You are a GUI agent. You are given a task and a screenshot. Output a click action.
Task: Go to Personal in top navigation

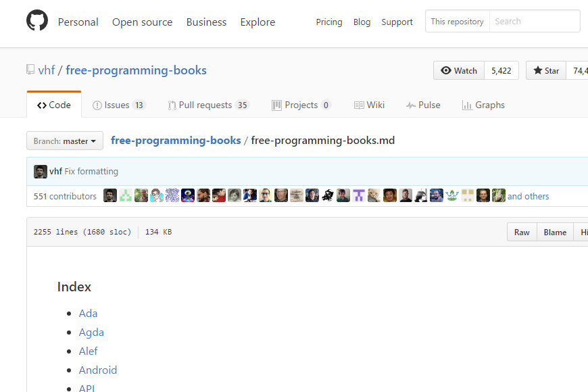coord(78,22)
